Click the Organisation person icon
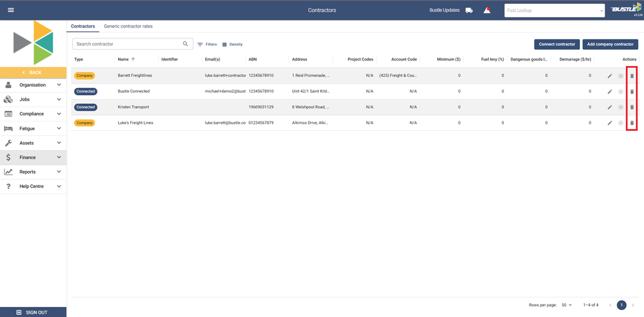The width and height of the screenshot is (644, 317). click(x=8, y=85)
